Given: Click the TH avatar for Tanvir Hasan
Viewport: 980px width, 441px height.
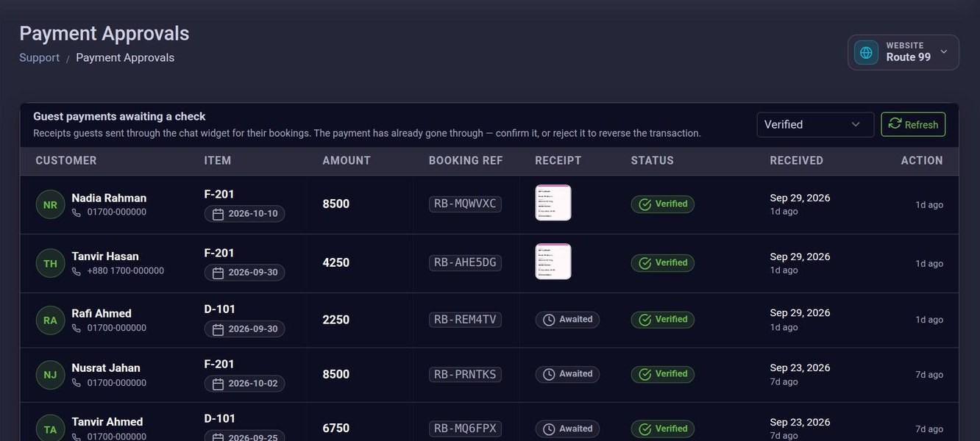Looking at the screenshot, I should click(x=50, y=263).
